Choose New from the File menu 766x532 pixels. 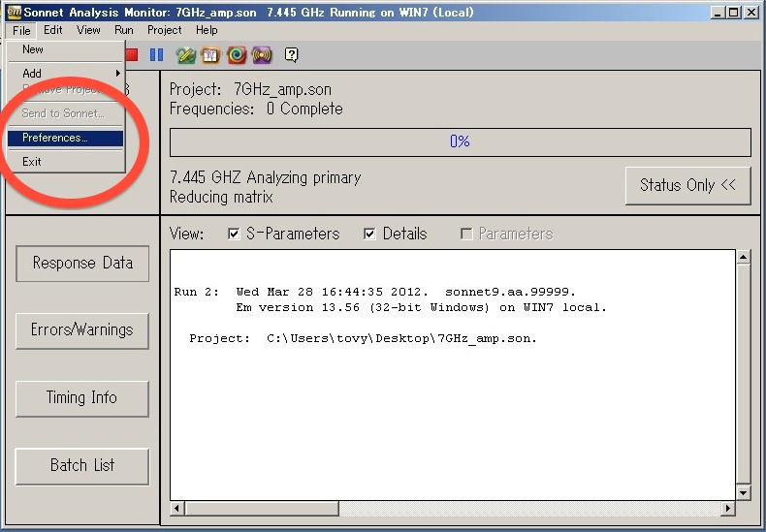(x=66, y=49)
